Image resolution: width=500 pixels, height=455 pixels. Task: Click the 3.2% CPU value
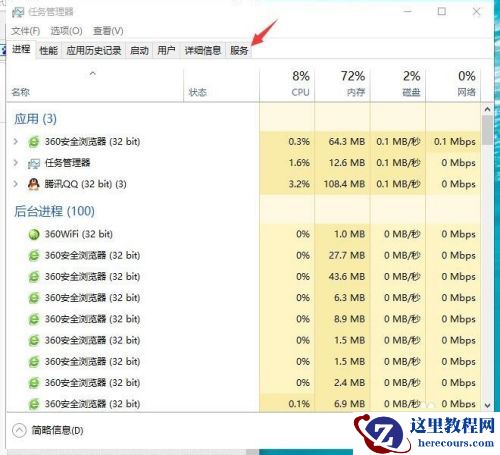[299, 184]
